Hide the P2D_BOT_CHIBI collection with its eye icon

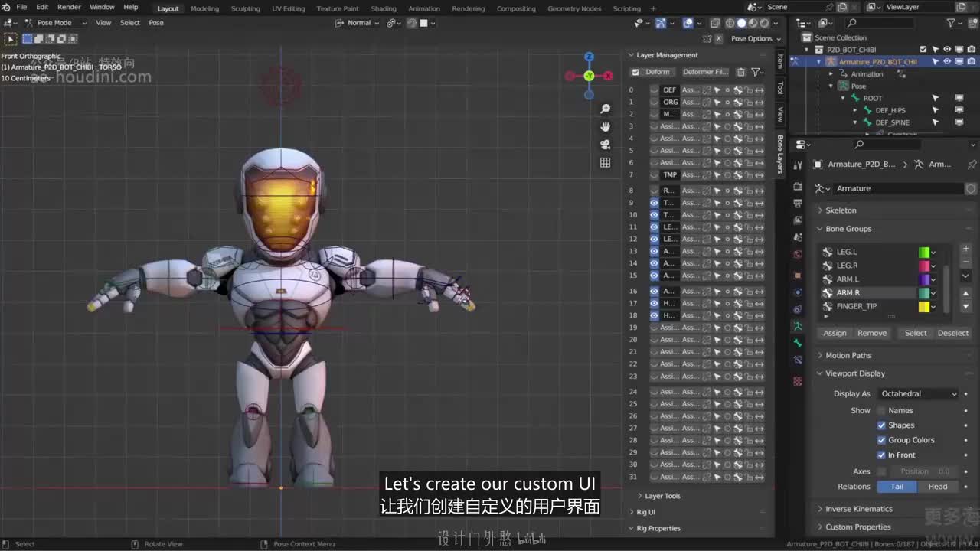tap(947, 50)
